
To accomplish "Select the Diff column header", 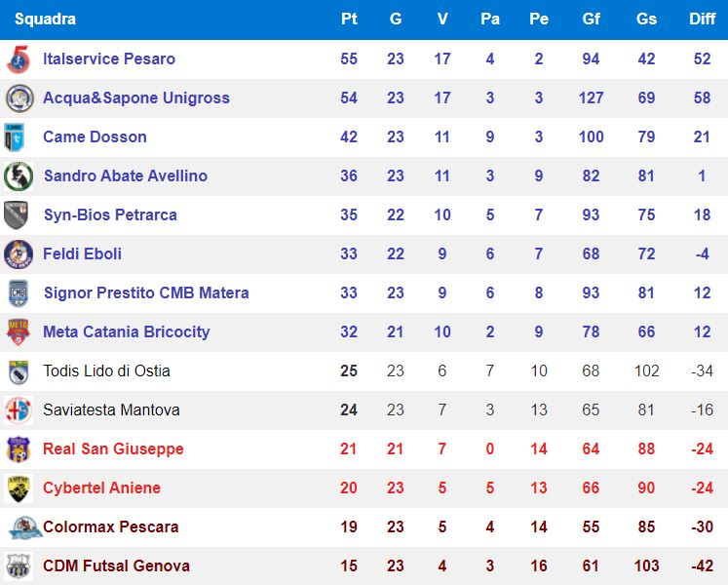I will [702, 19].
